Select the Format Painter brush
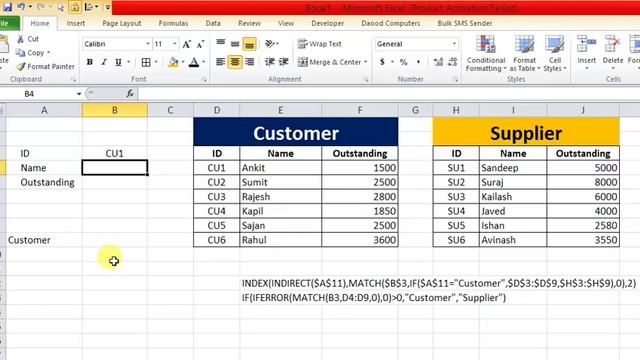 click(20, 66)
